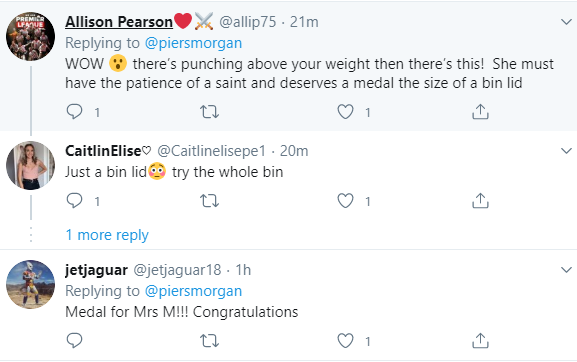
Task: Share CaitlinElise's tweet
Action: (x=480, y=201)
